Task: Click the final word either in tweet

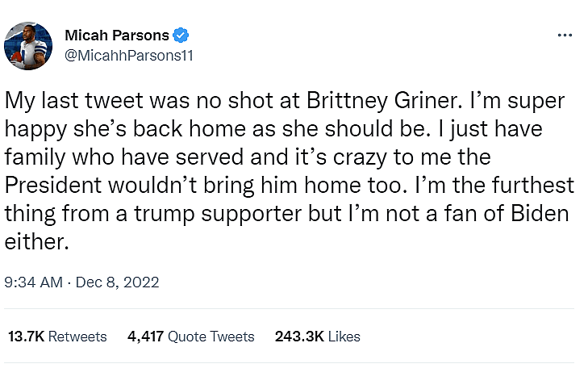Action: 27,240
